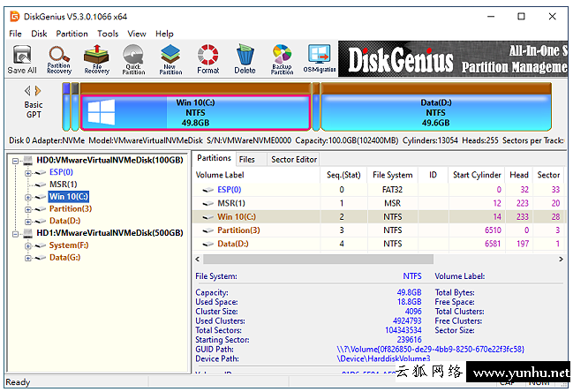Click the Save All toolbar icon
This screenshot has height=392, width=573.
click(22, 59)
